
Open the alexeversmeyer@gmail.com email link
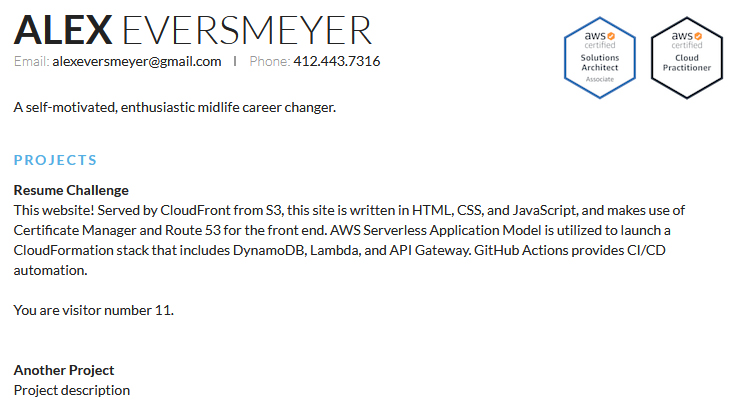tap(137, 61)
